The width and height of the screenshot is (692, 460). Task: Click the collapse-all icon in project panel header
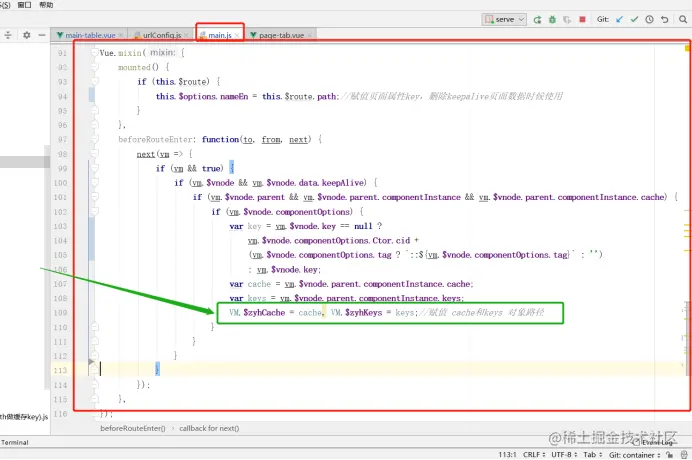[x=8, y=35]
